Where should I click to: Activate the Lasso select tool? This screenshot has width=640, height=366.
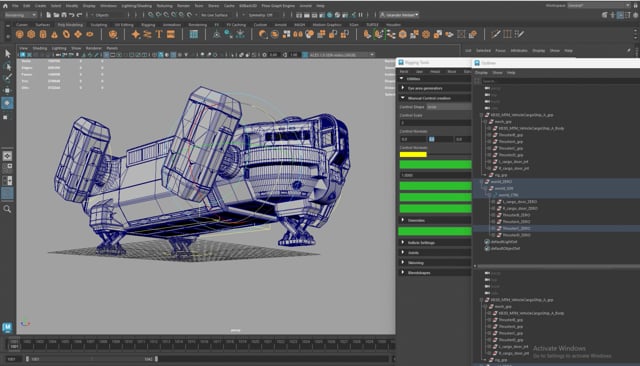(7, 66)
